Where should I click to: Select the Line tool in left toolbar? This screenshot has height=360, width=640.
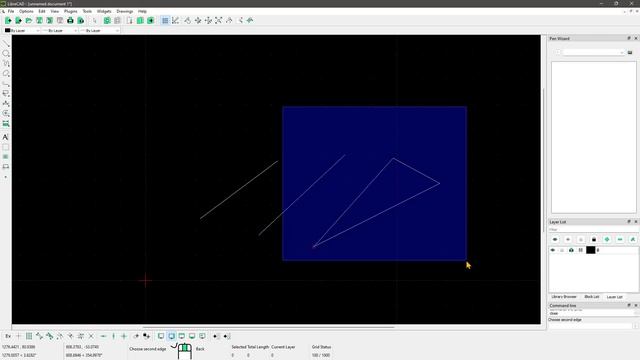pyautogui.click(x=6, y=43)
